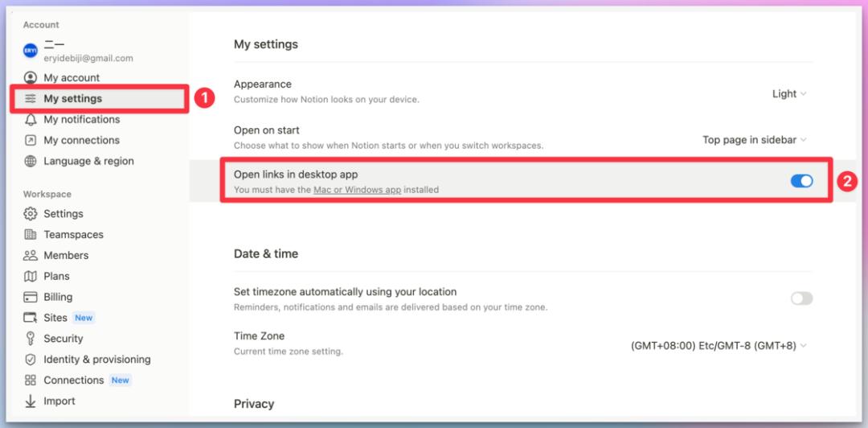The image size is (868, 428).
Task: Click the Appearance setting label
Action: pyautogui.click(x=262, y=84)
